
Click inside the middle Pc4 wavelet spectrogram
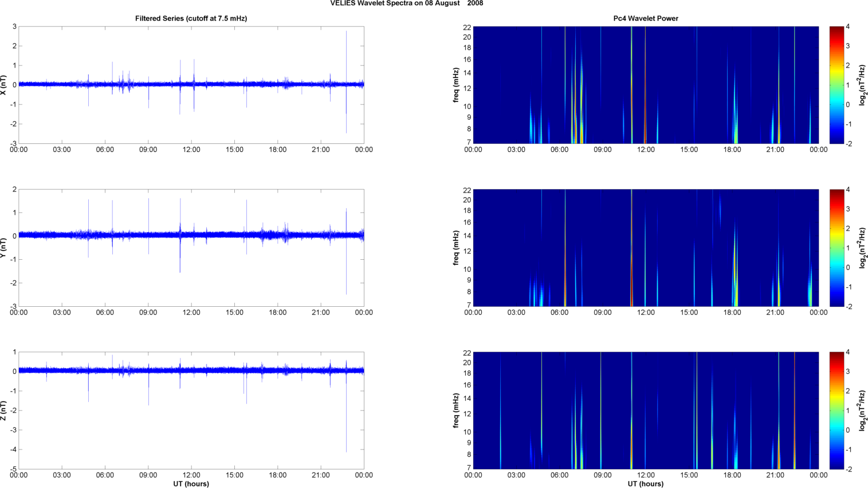point(646,248)
